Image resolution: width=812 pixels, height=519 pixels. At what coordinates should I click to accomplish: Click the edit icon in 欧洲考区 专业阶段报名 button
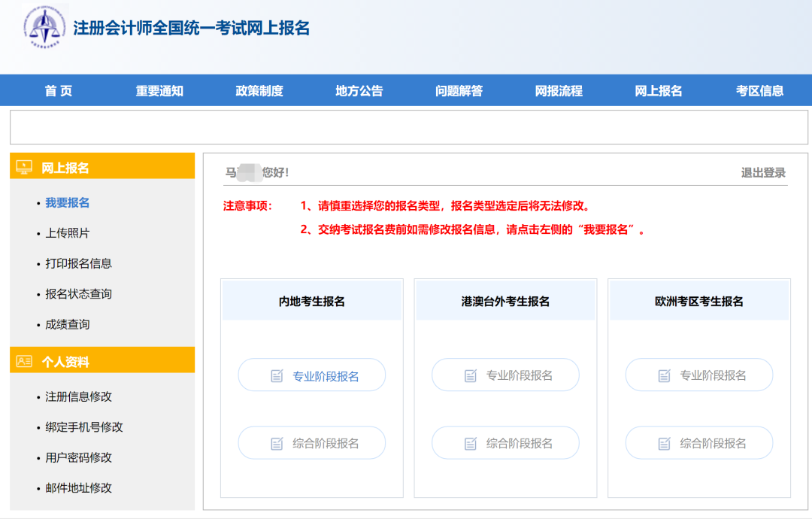[663, 375]
